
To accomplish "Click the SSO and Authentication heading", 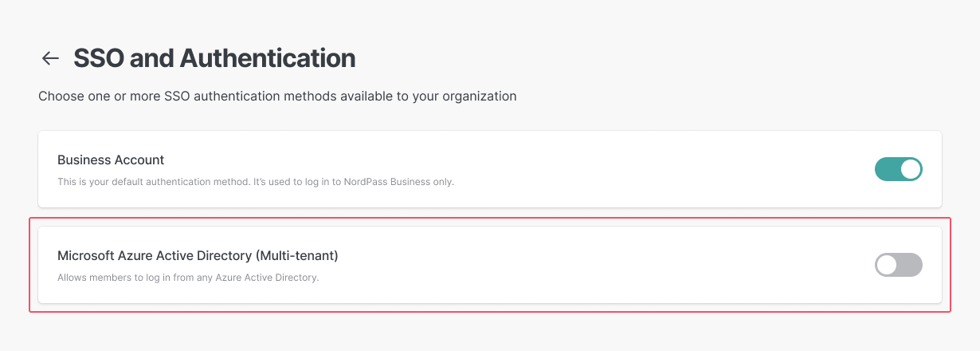I will (x=214, y=58).
